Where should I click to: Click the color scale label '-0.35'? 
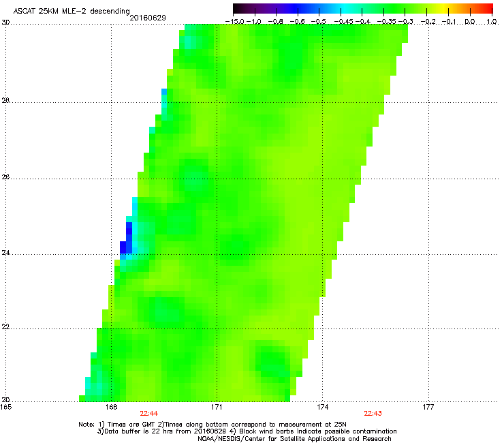(x=386, y=22)
